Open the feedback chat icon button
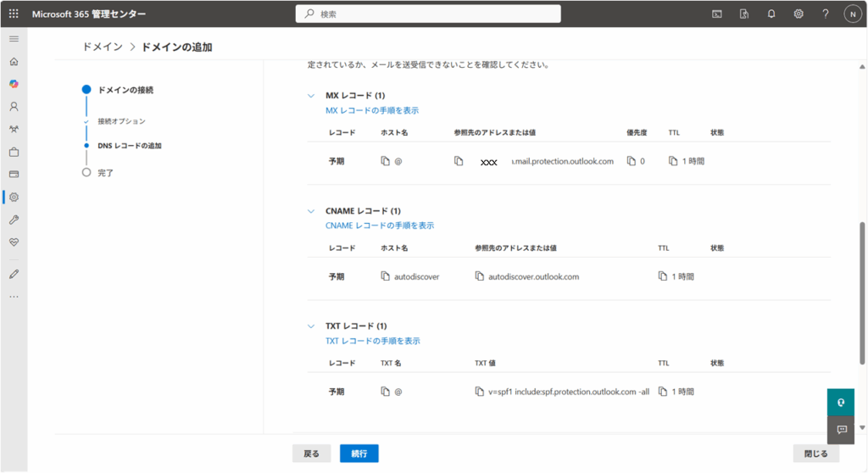The height and width of the screenshot is (473, 868). tap(842, 430)
